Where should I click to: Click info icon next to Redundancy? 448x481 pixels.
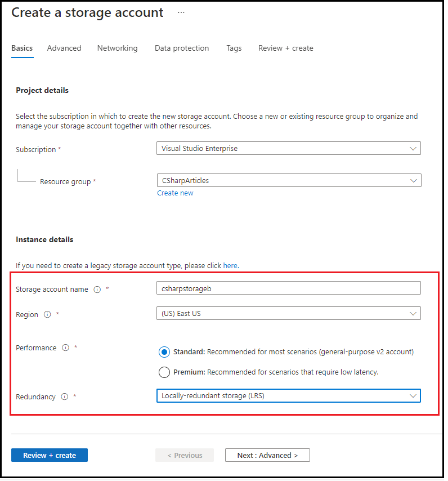point(64,397)
